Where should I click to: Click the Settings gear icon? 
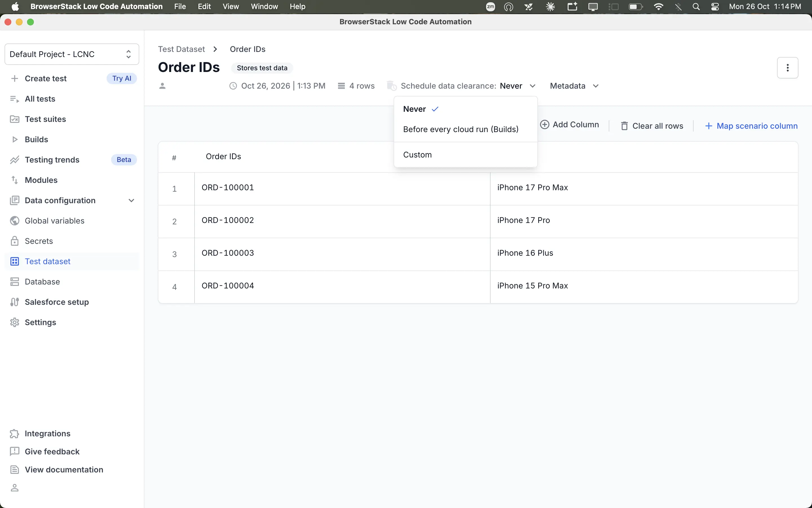point(14,322)
